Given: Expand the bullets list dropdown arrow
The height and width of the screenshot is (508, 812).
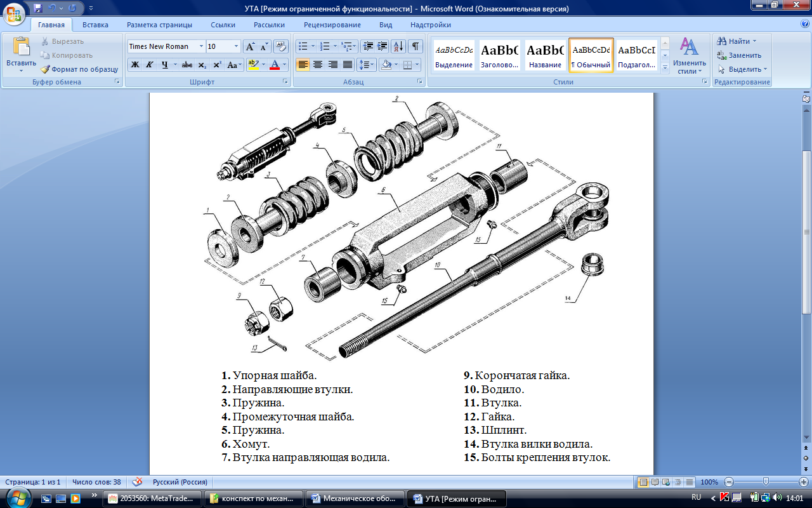Looking at the screenshot, I should point(313,46).
